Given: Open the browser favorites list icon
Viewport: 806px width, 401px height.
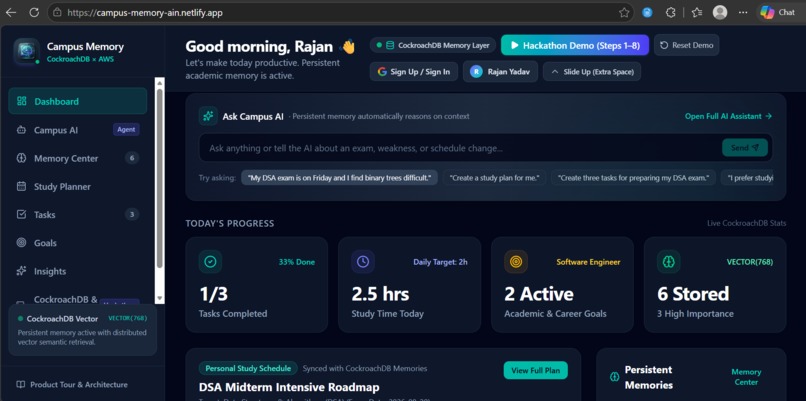Looking at the screenshot, I should pos(697,12).
